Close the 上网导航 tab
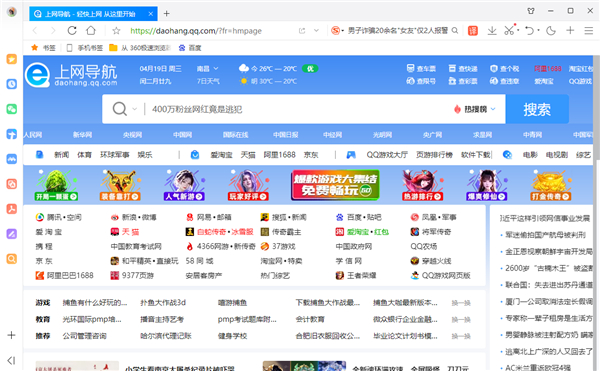 click(151, 14)
